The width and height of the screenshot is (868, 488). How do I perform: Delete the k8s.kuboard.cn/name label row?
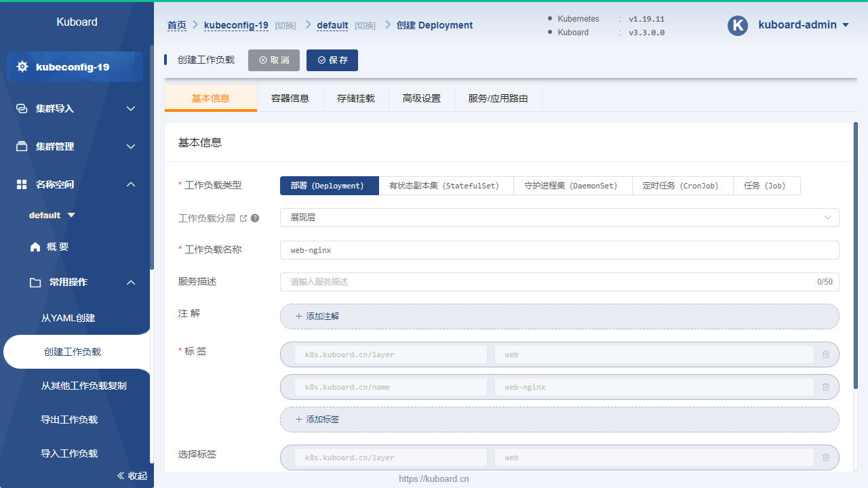[826, 387]
